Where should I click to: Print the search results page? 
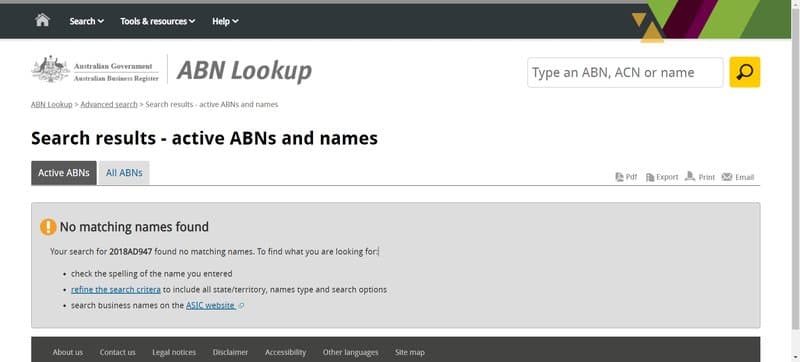click(x=699, y=177)
